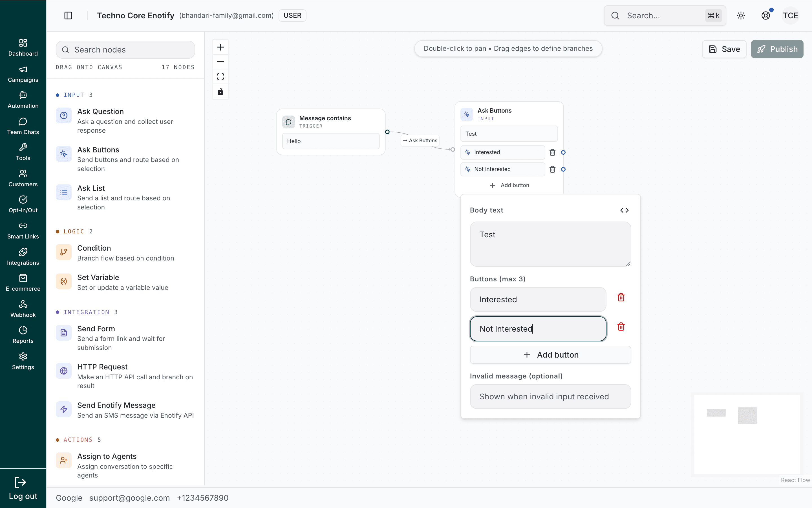812x508 pixels.
Task: Publish the flow
Action: [777, 49]
